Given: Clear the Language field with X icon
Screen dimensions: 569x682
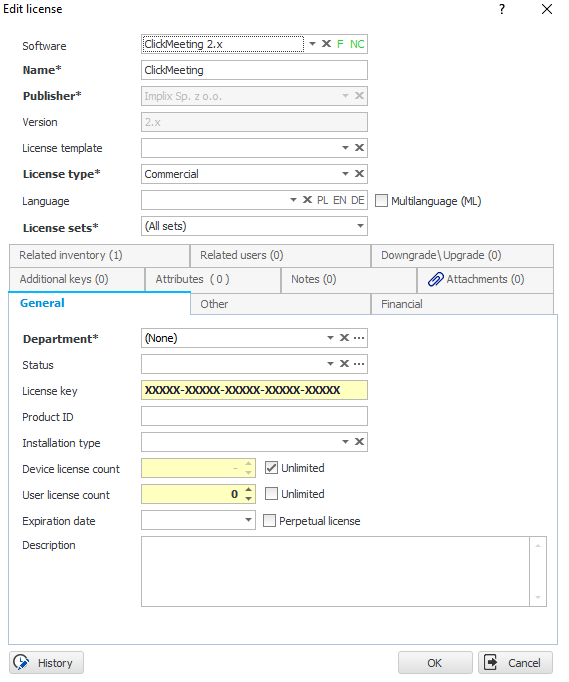Looking at the screenshot, I should (x=307, y=200).
